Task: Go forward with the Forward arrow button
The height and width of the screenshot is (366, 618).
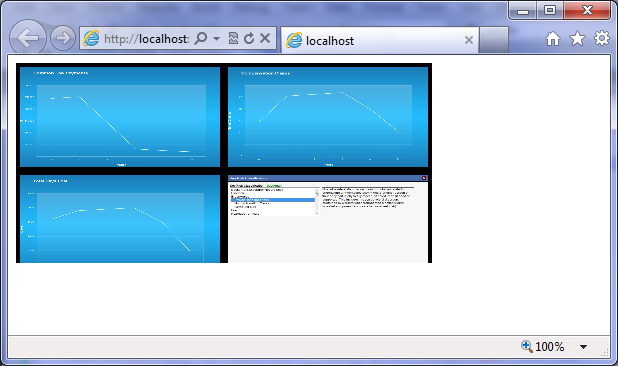Action: (x=63, y=38)
